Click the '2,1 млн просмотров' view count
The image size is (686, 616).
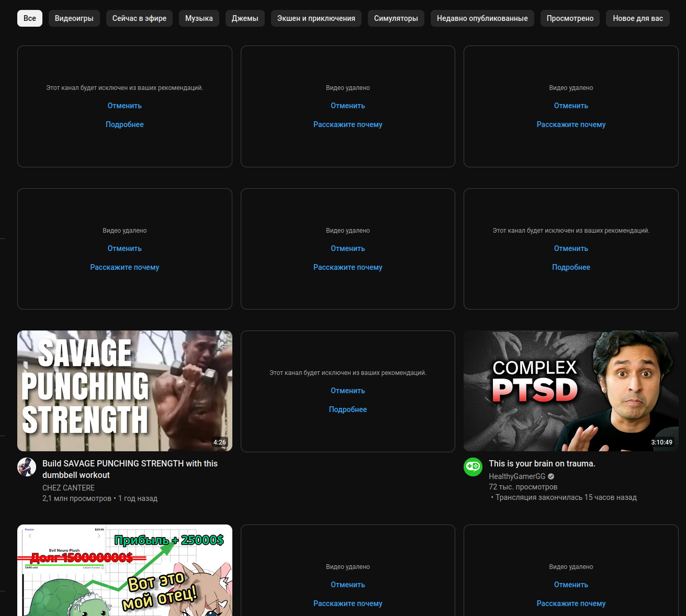tap(77, 498)
